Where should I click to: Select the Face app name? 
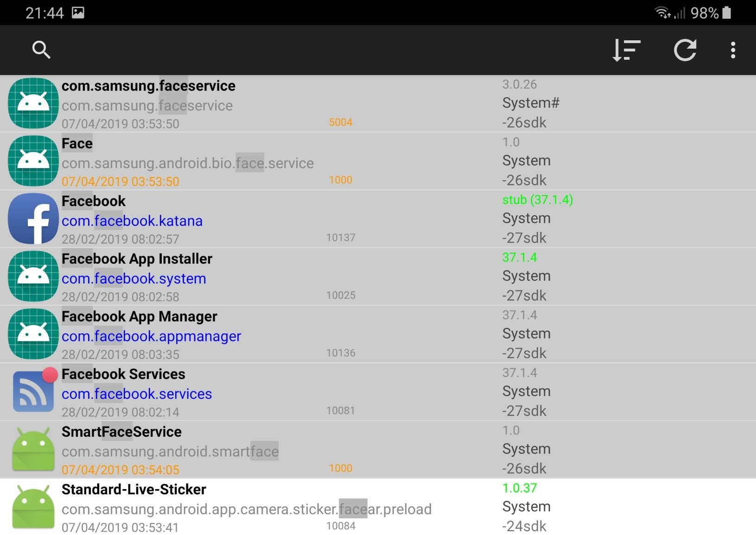[77, 144]
